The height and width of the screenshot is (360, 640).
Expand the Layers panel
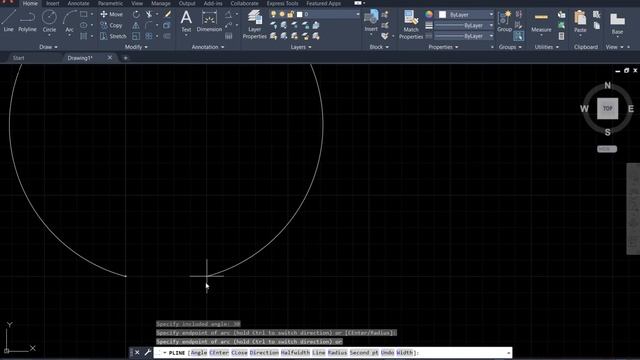(301, 47)
